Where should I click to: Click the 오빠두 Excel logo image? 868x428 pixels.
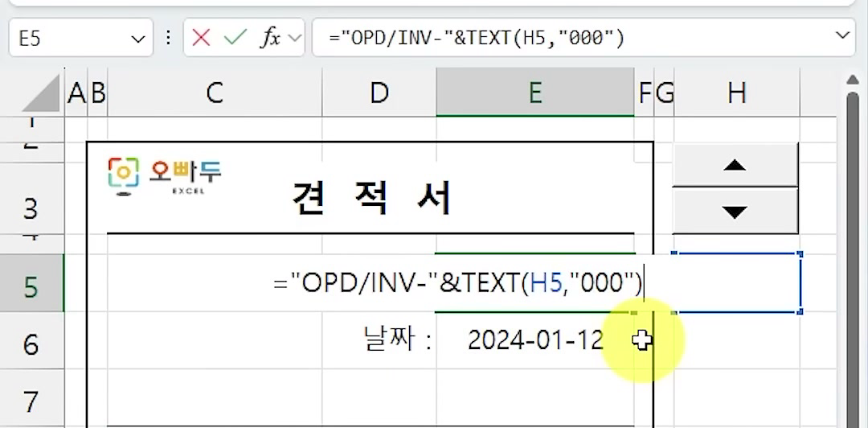coord(165,176)
